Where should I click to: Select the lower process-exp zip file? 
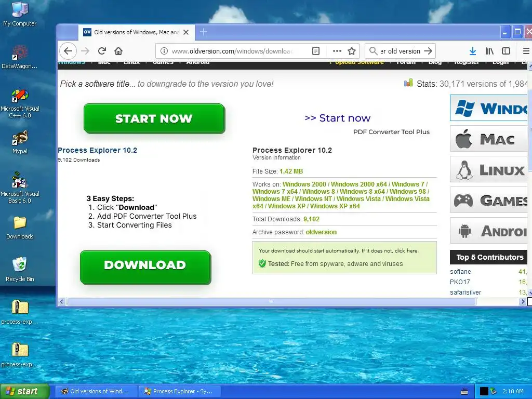coord(20,355)
